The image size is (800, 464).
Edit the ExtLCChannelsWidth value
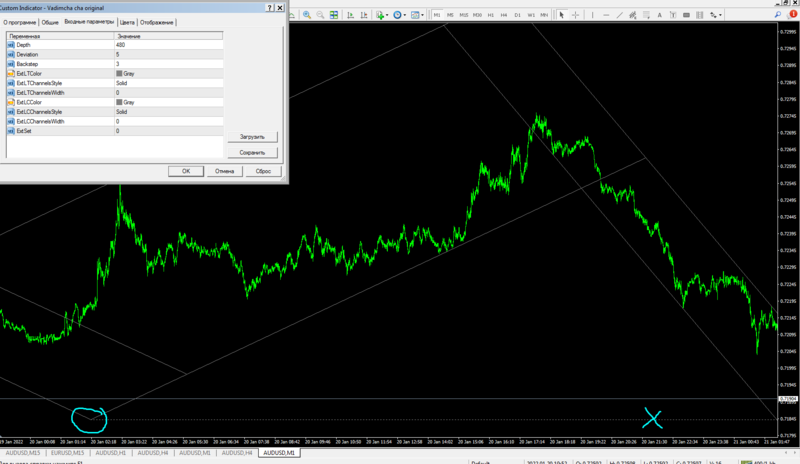point(168,121)
